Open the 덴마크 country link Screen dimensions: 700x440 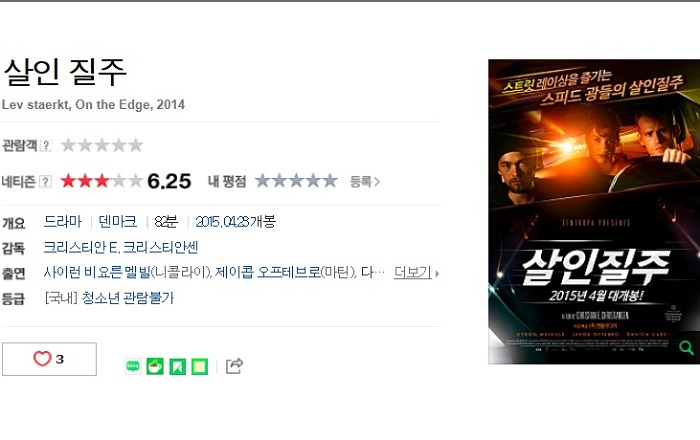point(117,222)
